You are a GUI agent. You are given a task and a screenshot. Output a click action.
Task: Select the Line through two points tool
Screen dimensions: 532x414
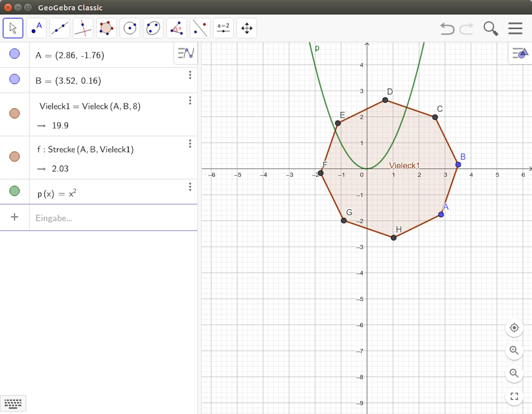click(60, 28)
